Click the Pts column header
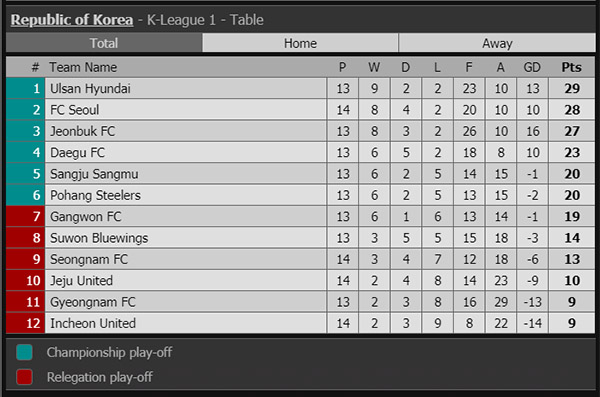Viewport: 600px width, 397px height. point(571,67)
